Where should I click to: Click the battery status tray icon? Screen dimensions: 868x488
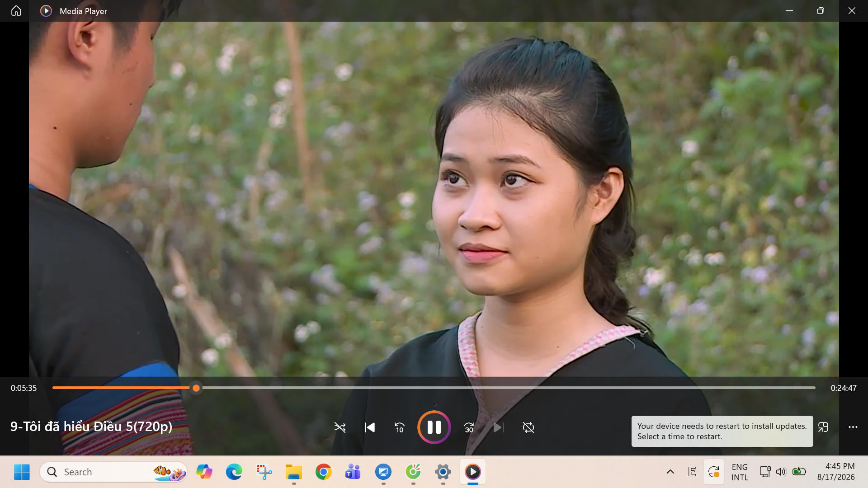tap(799, 472)
